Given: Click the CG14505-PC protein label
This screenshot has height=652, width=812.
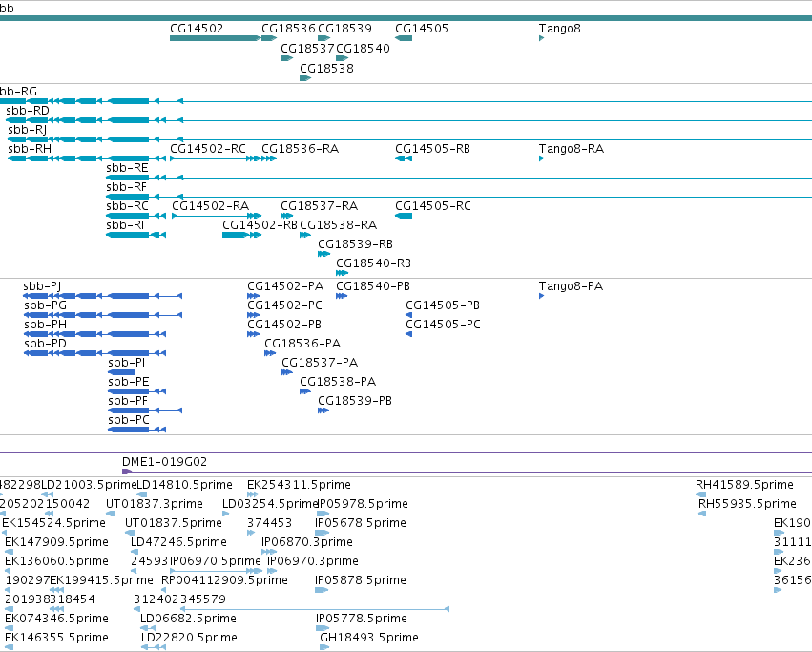Looking at the screenshot, I should 444,325.
